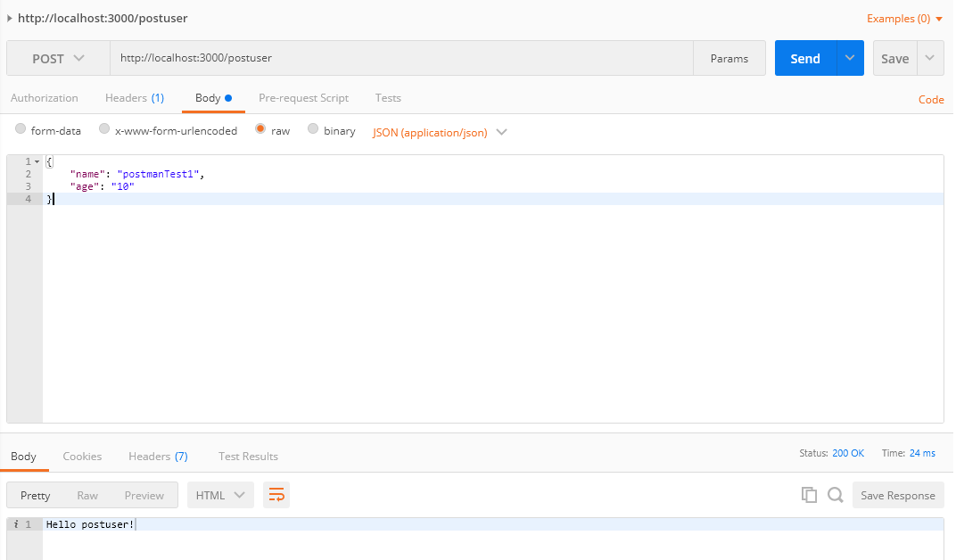Click the wrap lines icon in response toolbar
The image size is (956, 560).
(276, 495)
